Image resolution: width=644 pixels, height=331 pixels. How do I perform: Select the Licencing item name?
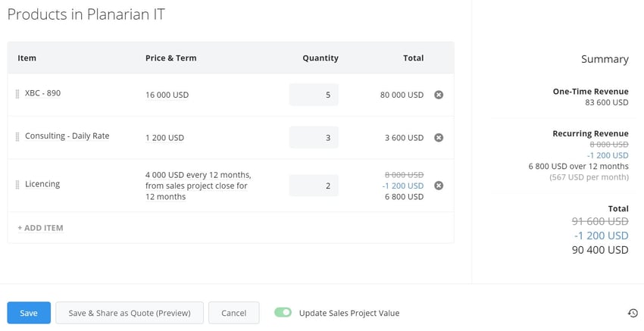pos(42,184)
